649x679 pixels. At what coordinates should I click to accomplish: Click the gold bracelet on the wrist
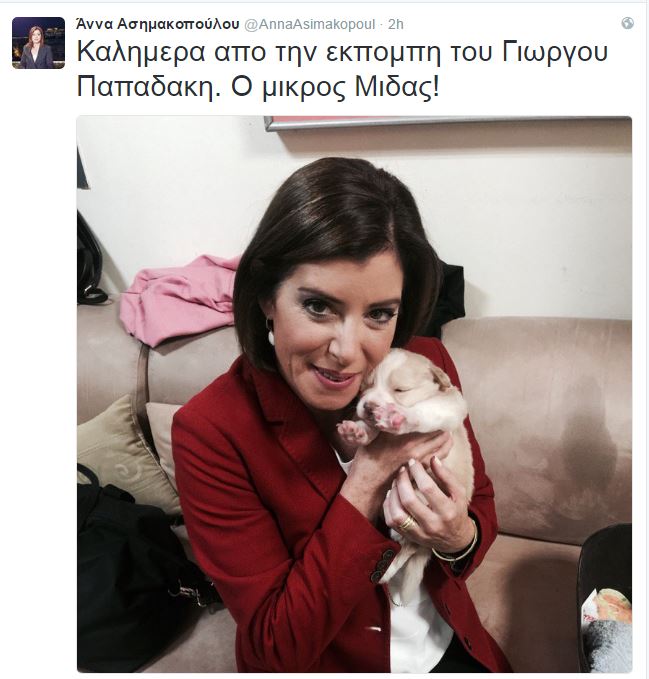(x=457, y=548)
